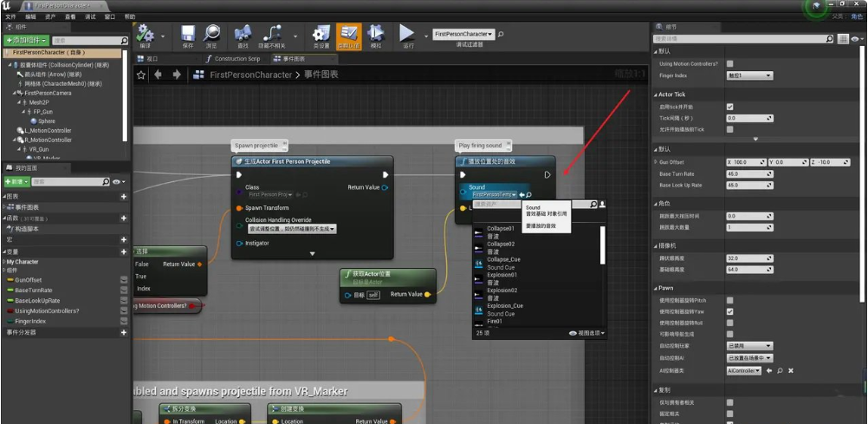The width and height of the screenshot is (868, 424).
Task: Enable 仅与拥有者相关 checkbox
Action: point(729,402)
